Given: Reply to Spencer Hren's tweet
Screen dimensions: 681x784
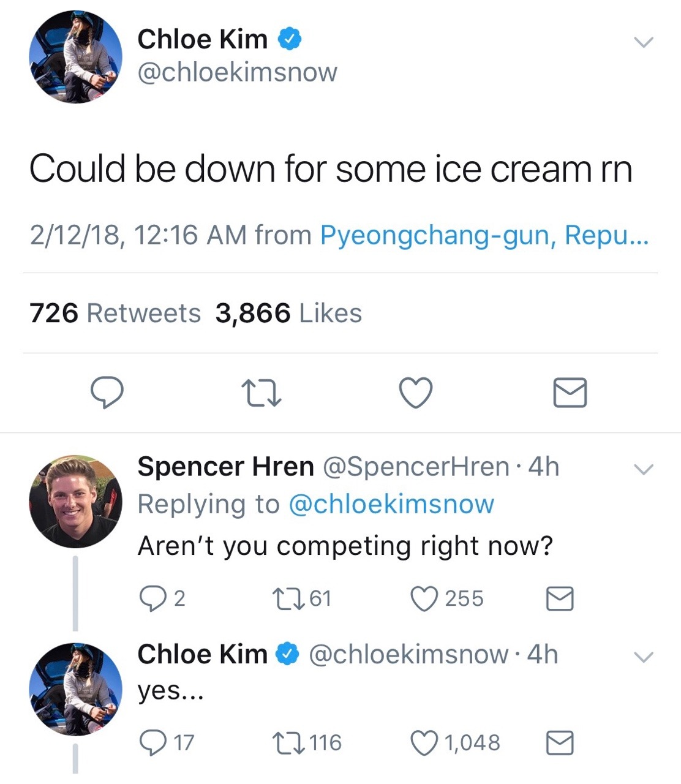Looking at the screenshot, I should pyautogui.click(x=150, y=598).
